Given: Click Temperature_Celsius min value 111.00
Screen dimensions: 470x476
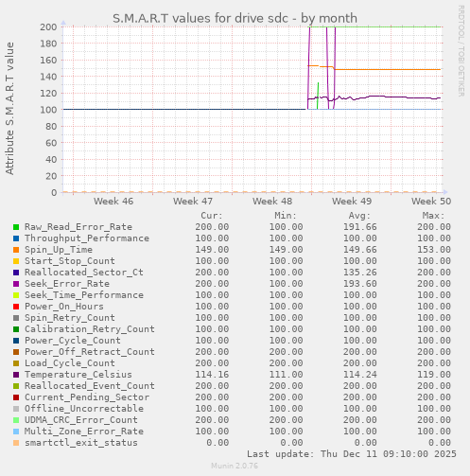Looking at the screenshot, I should 286,375.
